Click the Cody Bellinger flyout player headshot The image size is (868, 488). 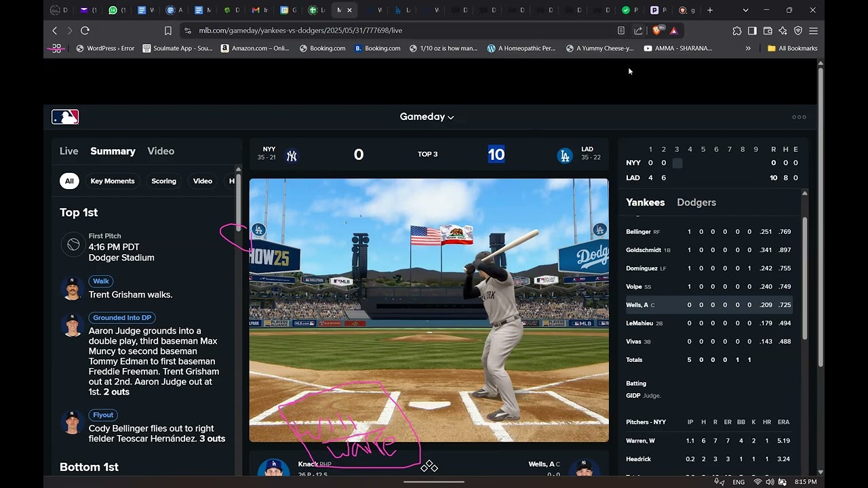coord(71,422)
